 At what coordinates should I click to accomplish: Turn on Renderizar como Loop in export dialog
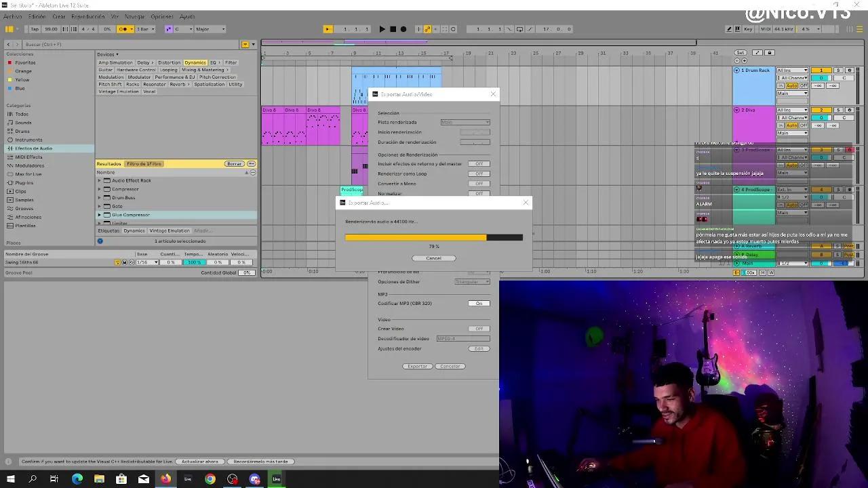tap(479, 173)
